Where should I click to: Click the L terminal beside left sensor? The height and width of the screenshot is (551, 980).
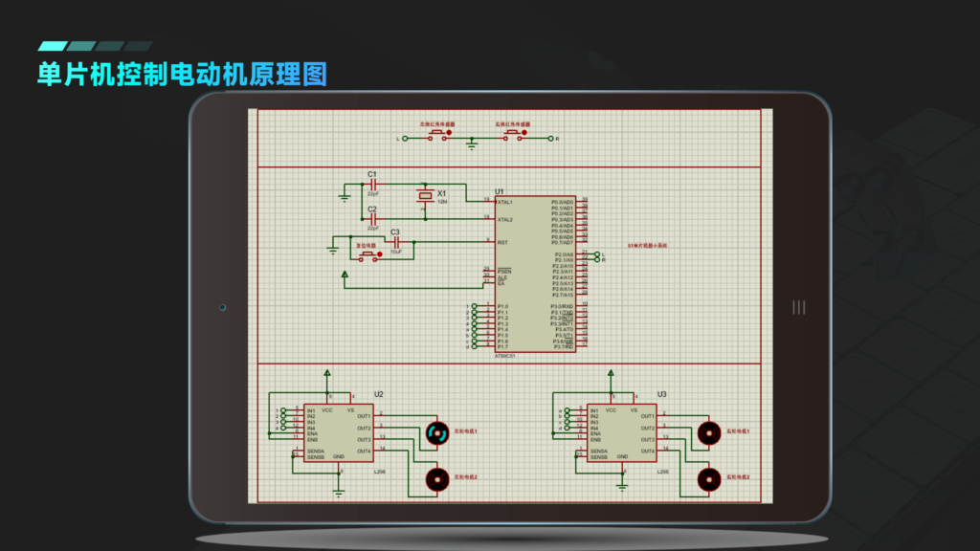[404, 138]
